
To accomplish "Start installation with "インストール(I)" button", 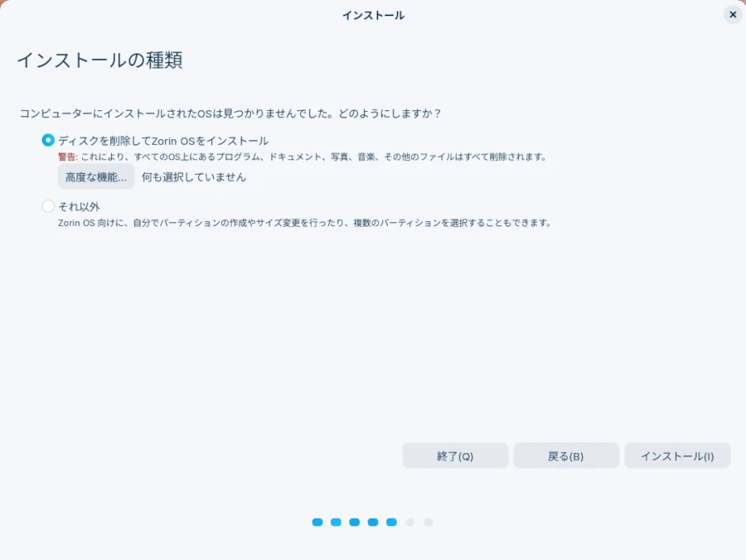I will (677, 456).
